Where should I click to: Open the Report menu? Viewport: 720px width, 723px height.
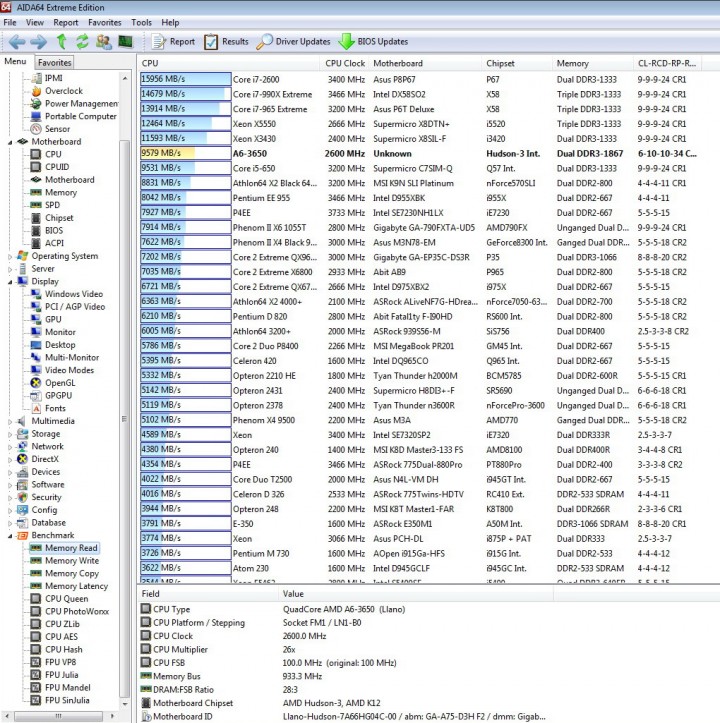coord(65,23)
